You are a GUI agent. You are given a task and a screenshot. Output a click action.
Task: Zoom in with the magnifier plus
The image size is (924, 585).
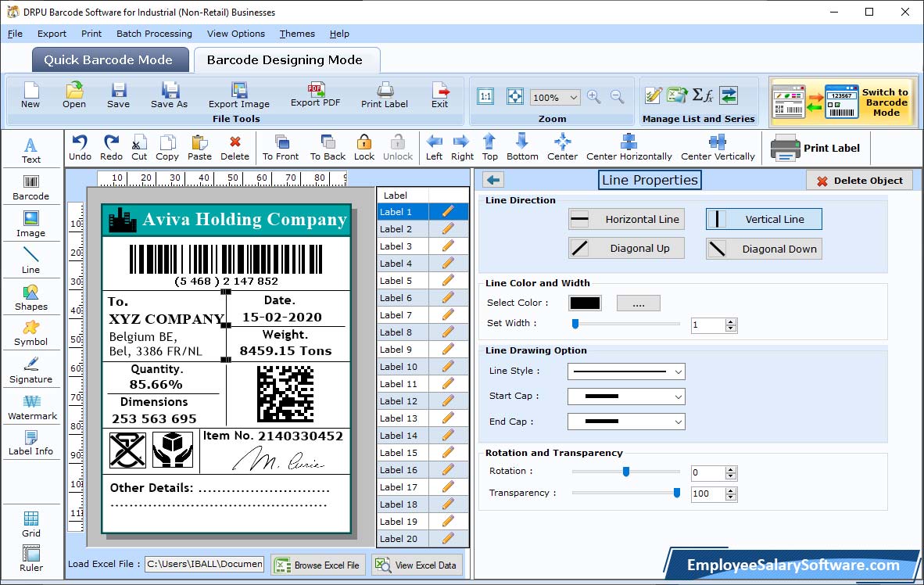point(594,97)
